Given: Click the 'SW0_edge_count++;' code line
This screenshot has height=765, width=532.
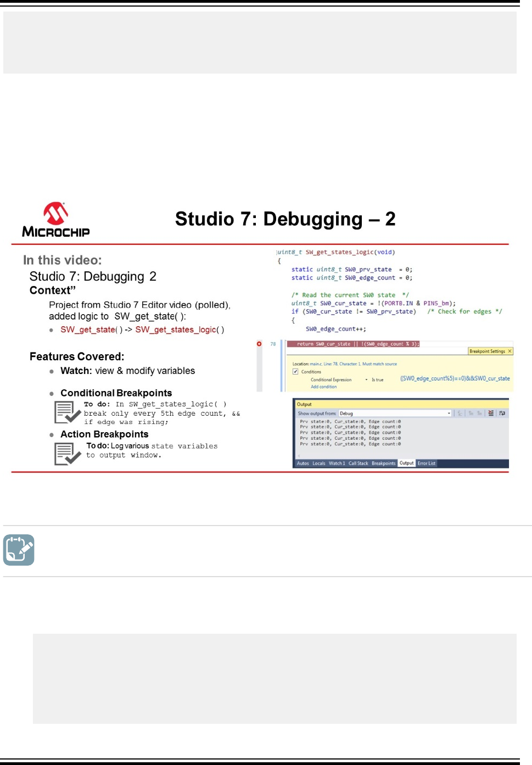Looking at the screenshot, I should click(336, 329).
